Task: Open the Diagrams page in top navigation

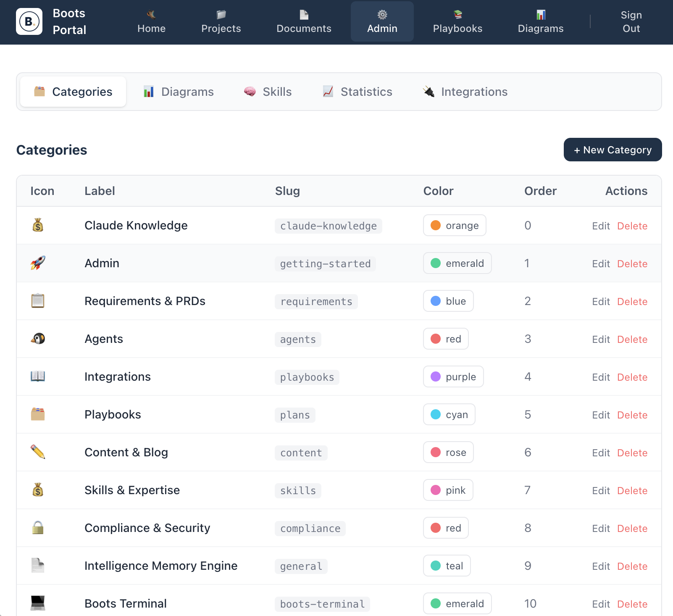Action: pyautogui.click(x=541, y=22)
